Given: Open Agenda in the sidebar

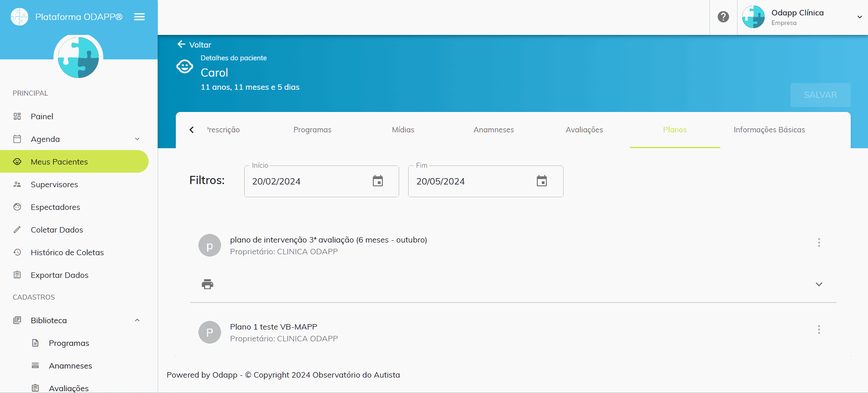Looking at the screenshot, I should 74,139.
